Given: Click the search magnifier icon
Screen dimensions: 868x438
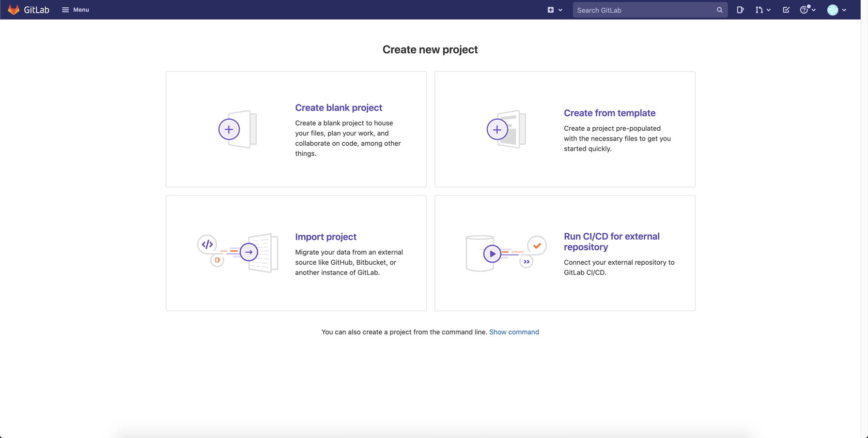Looking at the screenshot, I should 719,10.
